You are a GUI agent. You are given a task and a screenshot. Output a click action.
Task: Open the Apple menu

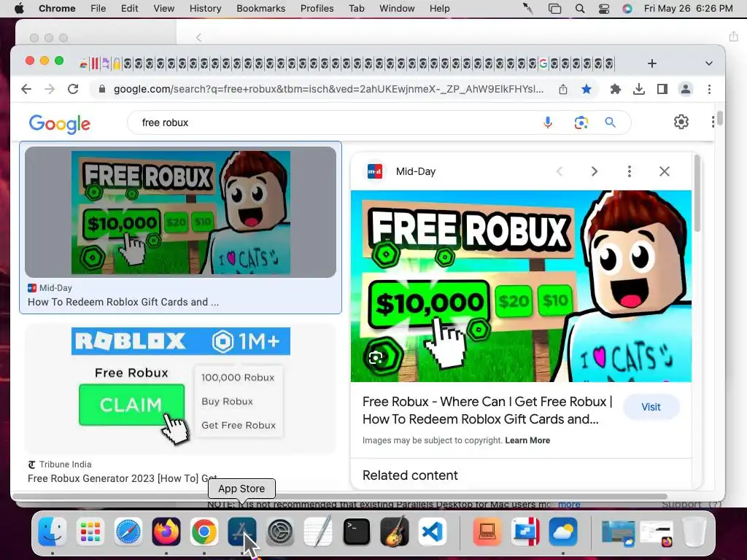19,9
